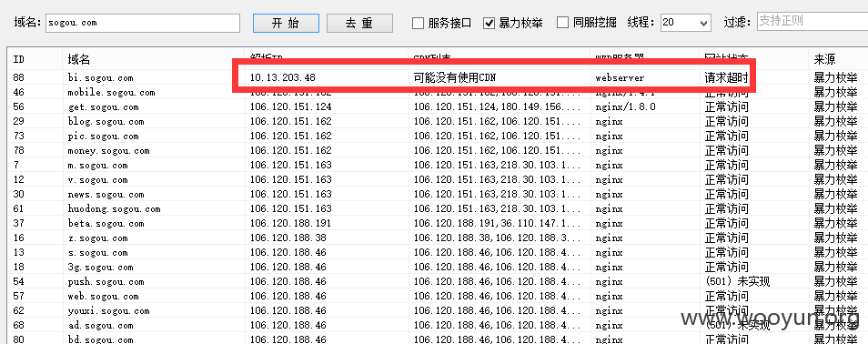The height and width of the screenshot is (344, 868).
Task: Click ID 56 of the get.sogou.com row
Action: pos(18,106)
